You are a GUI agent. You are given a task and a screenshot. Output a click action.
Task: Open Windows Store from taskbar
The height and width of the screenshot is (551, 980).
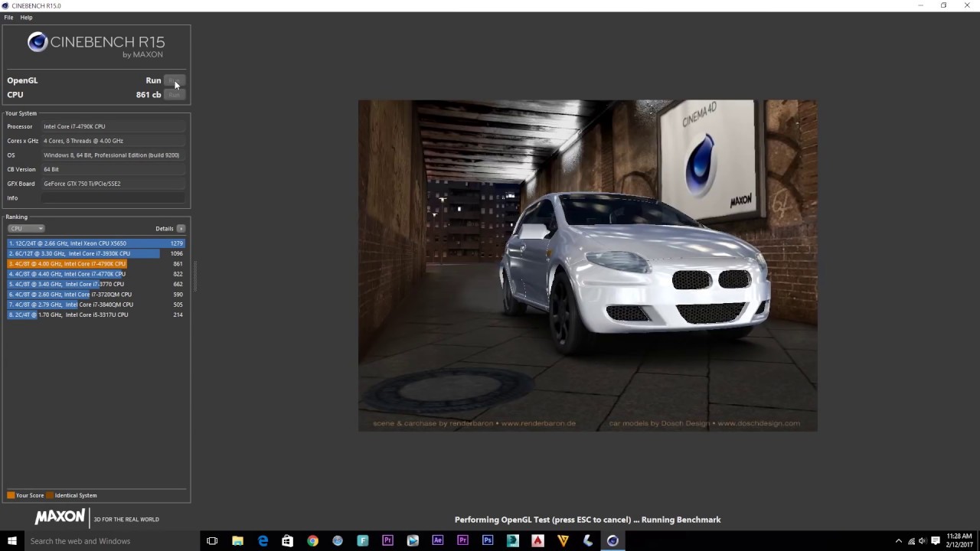[x=287, y=541]
